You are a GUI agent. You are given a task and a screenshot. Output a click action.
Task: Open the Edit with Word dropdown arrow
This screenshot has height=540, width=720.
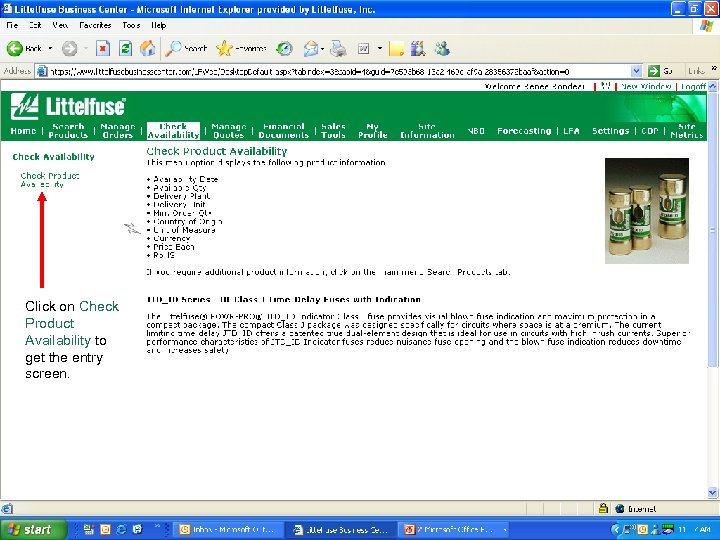[x=380, y=48]
